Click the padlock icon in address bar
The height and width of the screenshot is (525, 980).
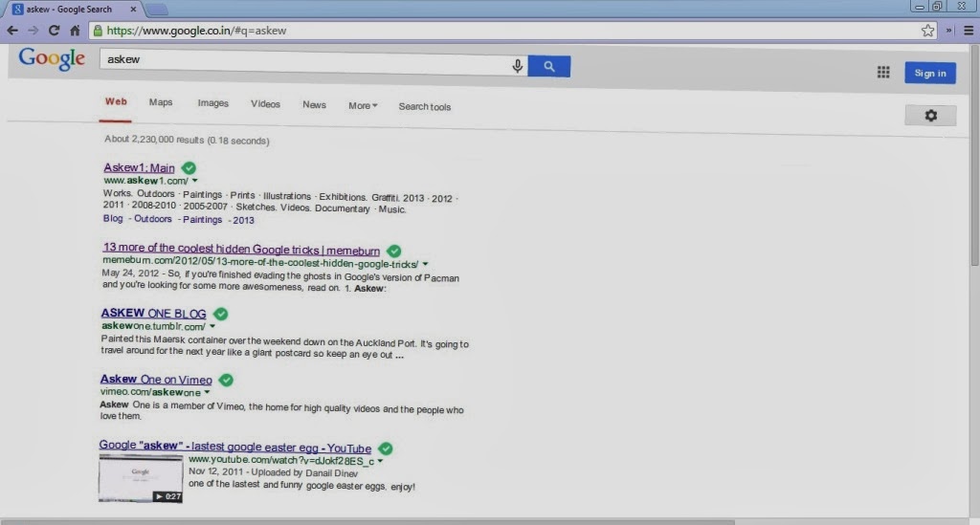[x=97, y=31]
